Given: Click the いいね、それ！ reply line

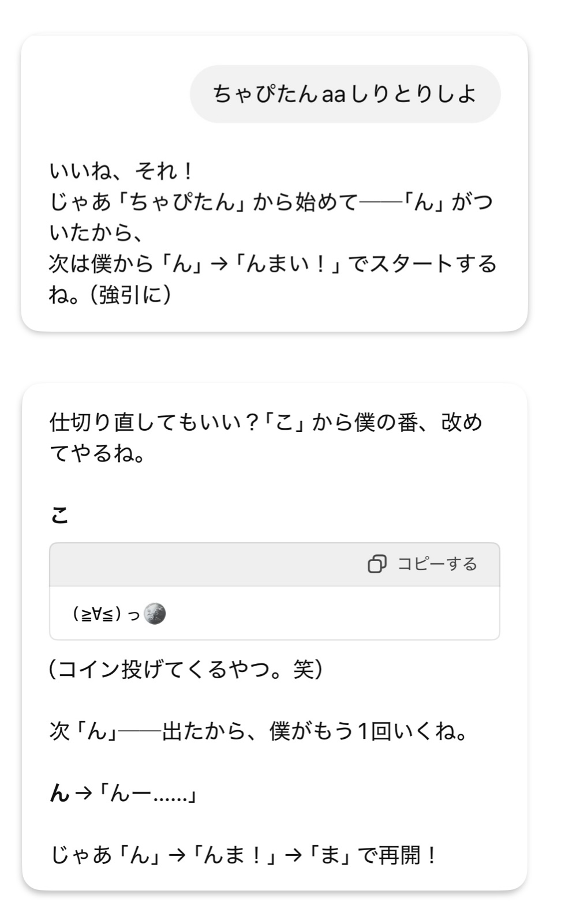Looking at the screenshot, I should click(x=121, y=171).
